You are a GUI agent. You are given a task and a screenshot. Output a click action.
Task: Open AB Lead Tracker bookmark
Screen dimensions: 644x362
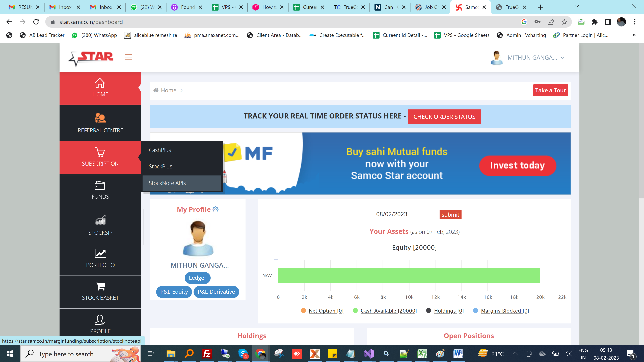(42, 35)
